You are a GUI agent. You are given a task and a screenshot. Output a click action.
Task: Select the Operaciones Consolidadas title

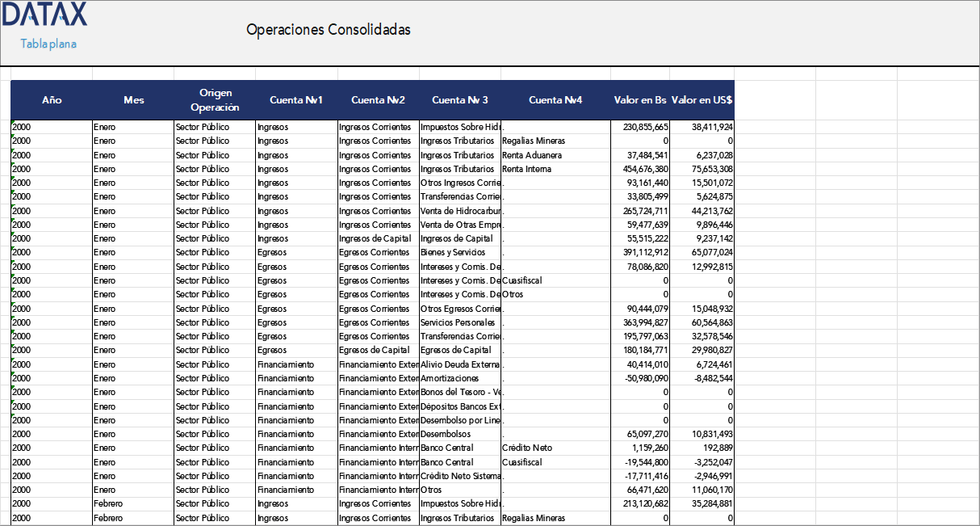[x=329, y=29]
